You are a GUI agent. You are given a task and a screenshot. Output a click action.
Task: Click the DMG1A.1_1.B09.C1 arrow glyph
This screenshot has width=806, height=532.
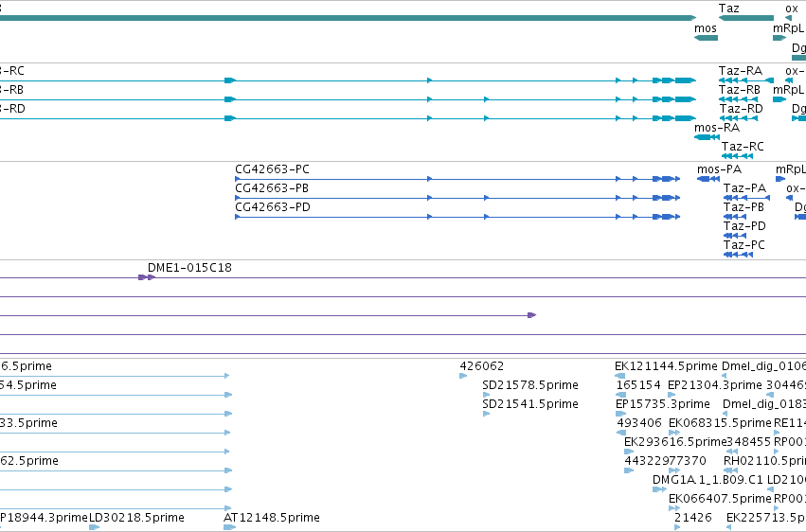659,489
